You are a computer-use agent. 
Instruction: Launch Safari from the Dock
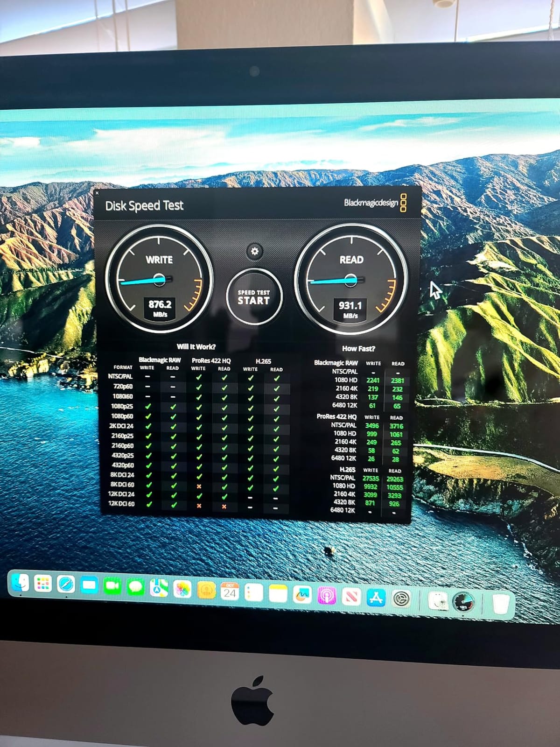click(66, 585)
